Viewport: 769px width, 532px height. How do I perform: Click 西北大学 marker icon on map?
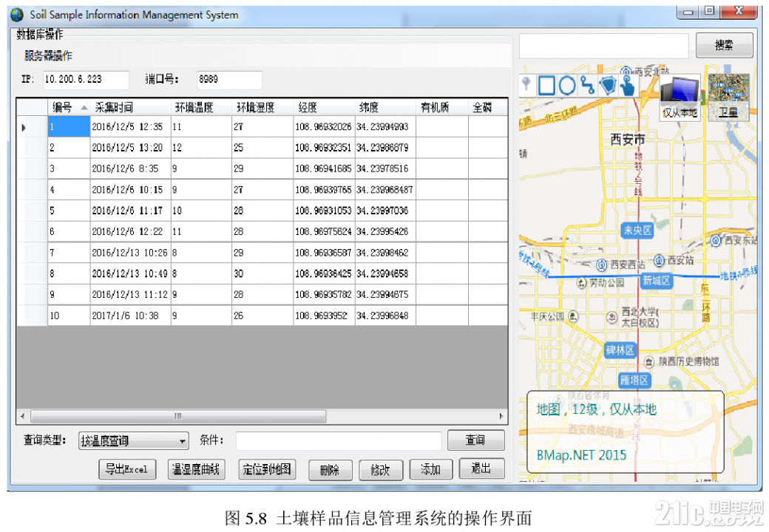tap(612, 317)
